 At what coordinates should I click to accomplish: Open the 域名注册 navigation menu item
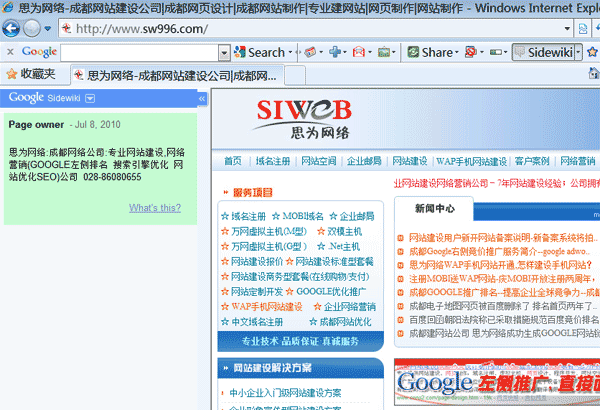coord(272,161)
